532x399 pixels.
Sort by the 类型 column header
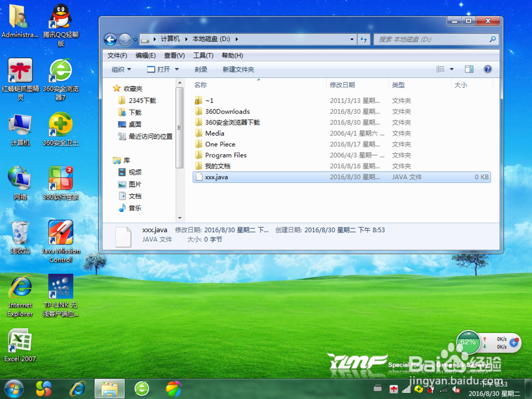coord(398,85)
